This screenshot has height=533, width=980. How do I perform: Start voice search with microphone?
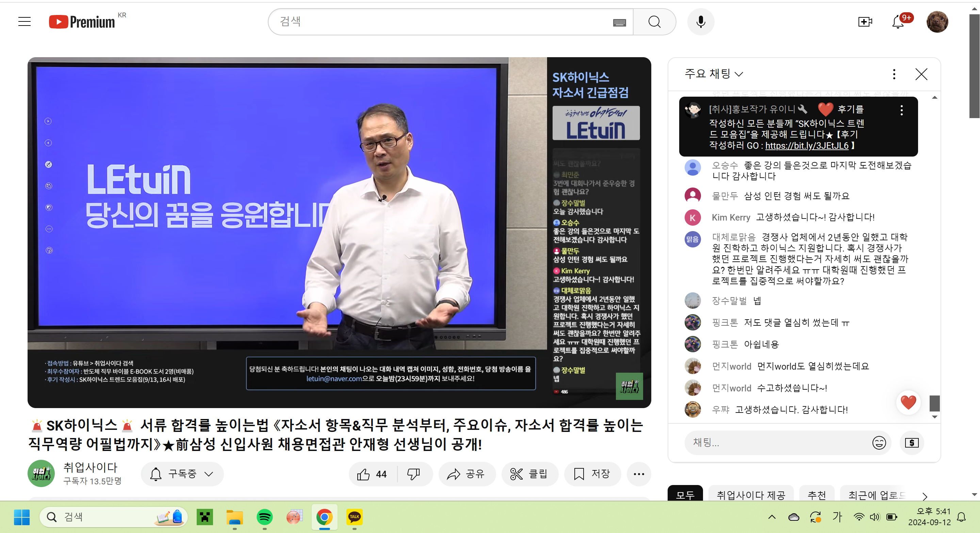(x=701, y=22)
